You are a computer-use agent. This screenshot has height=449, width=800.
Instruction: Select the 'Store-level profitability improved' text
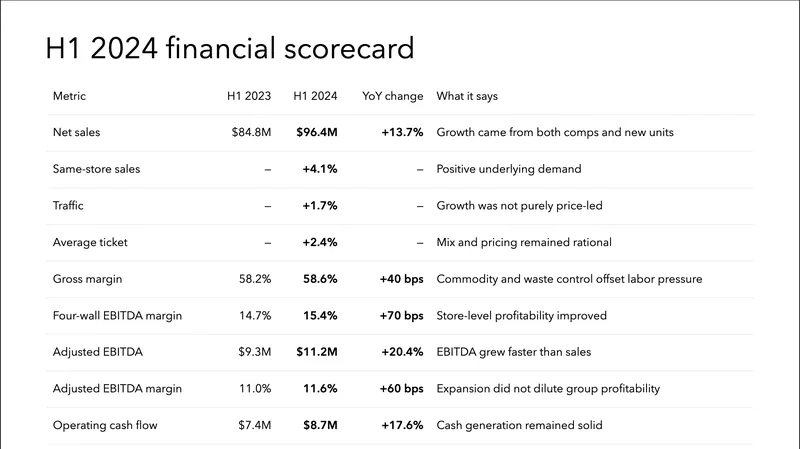tap(521, 316)
